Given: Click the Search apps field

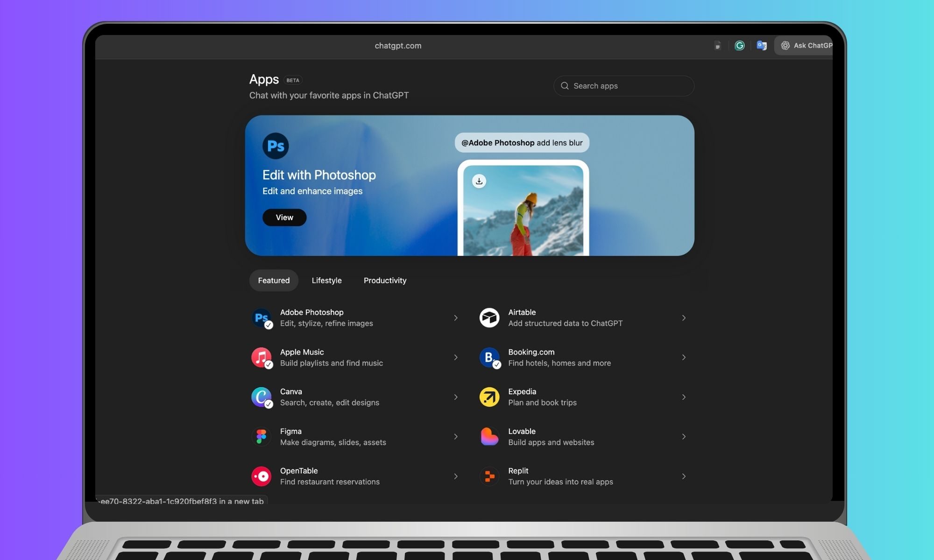Looking at the screenshot, I should [623, 86].
